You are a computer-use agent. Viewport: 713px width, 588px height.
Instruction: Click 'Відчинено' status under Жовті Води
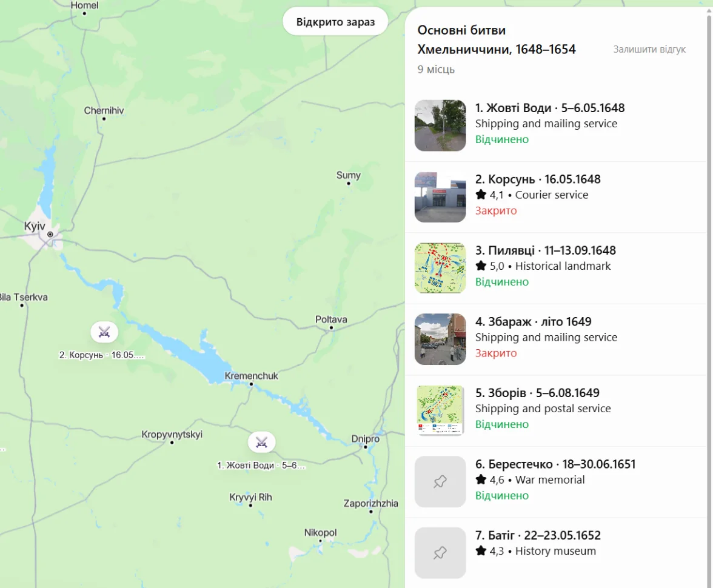click(502, 139)
